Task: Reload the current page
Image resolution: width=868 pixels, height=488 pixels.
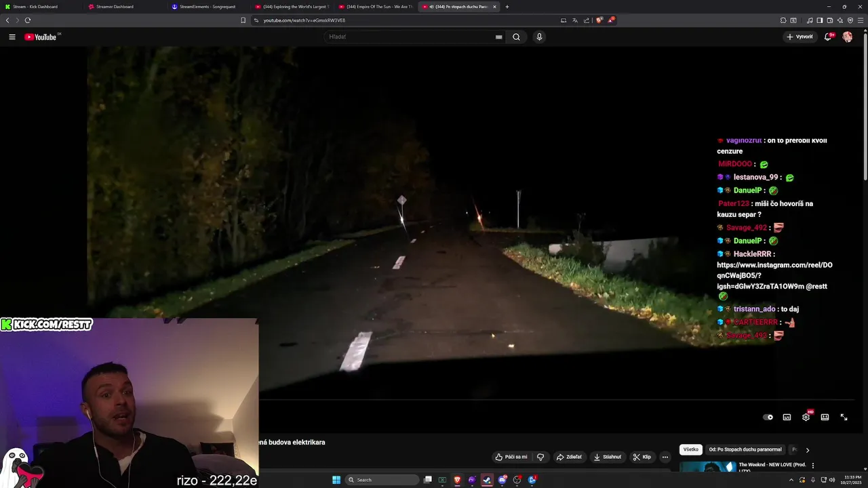Action: pos(28,20)
